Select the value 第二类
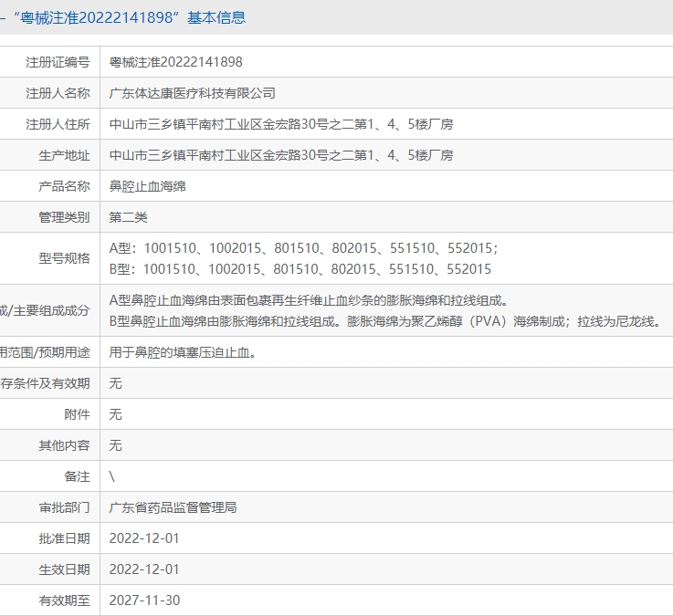The image size is (673, 616). [129, 217]
